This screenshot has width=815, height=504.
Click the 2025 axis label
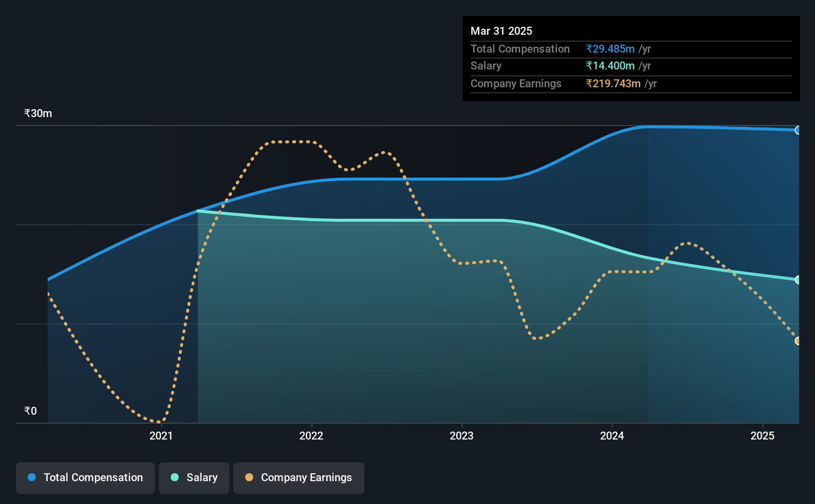click(x=762, y=436)
